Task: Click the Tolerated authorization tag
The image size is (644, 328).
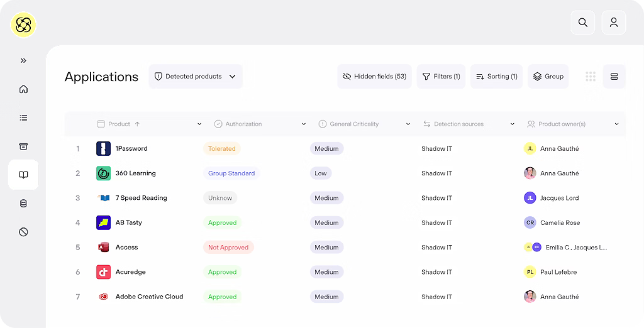Action: click(x=222, y=149)
